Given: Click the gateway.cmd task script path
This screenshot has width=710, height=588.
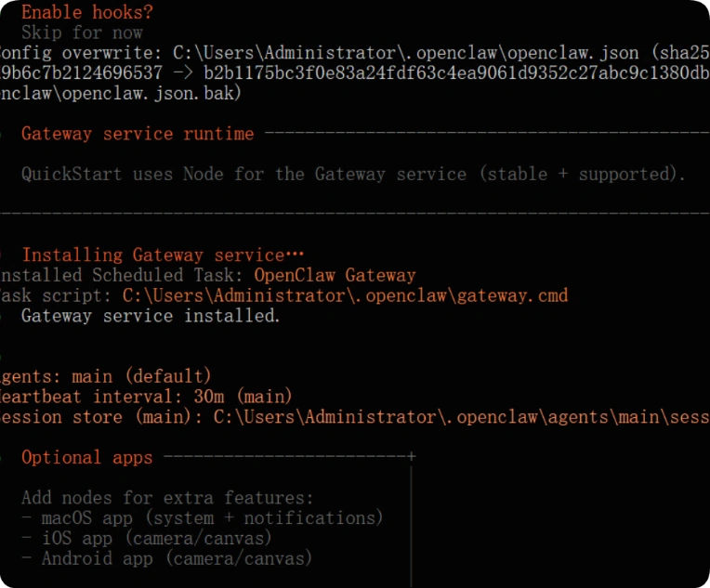Looking at the screenshot, I should 345,295.
